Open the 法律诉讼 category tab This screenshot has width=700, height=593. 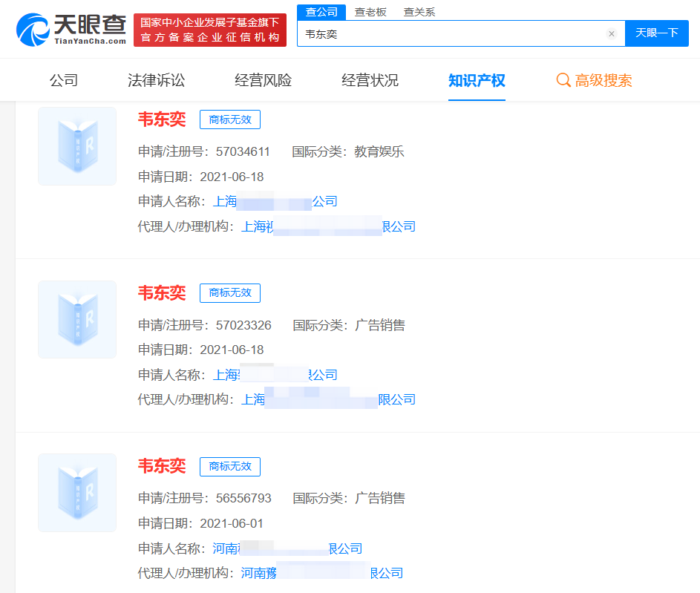[157, 79]
